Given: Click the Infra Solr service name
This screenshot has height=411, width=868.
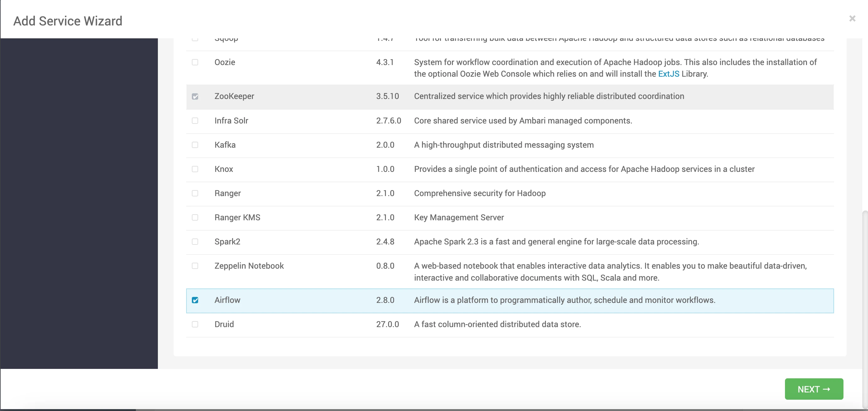Looking at the screenshot, I should [x=231, y=121].
